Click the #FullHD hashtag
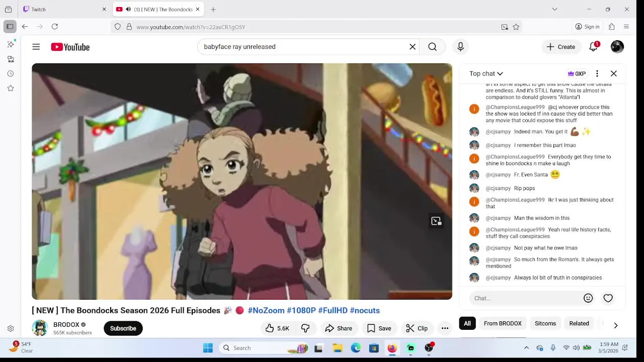The width and height of the screenshot is (644, 362). 333,310
